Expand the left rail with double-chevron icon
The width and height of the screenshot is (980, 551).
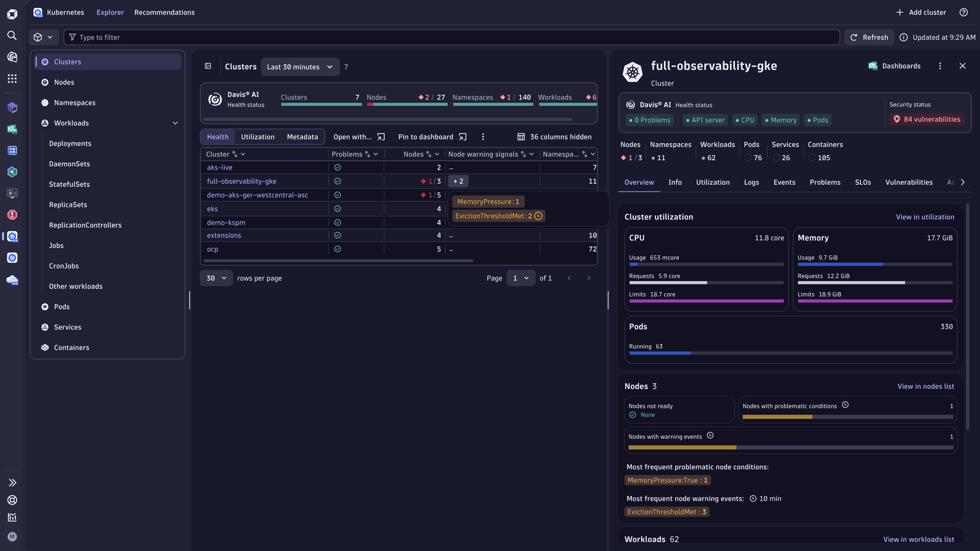(12, 482)
